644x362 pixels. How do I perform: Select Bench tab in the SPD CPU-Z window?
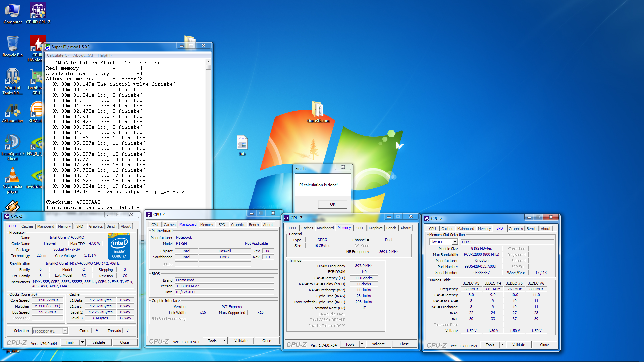click(x=531, y=229)
